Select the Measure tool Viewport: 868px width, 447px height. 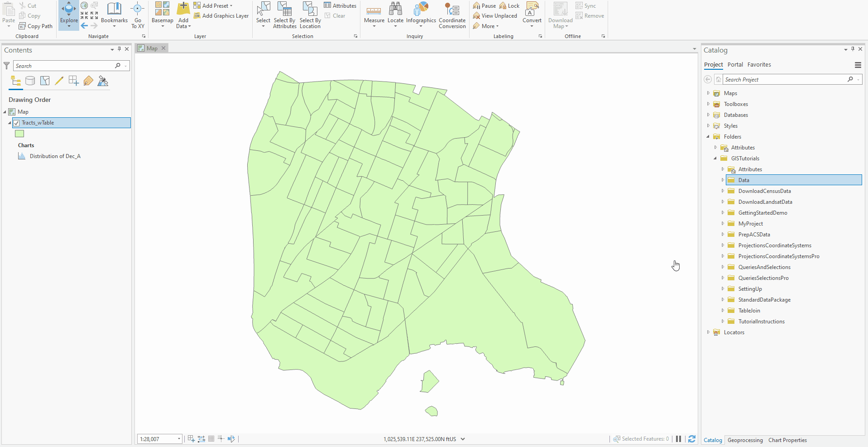point(374,14)
